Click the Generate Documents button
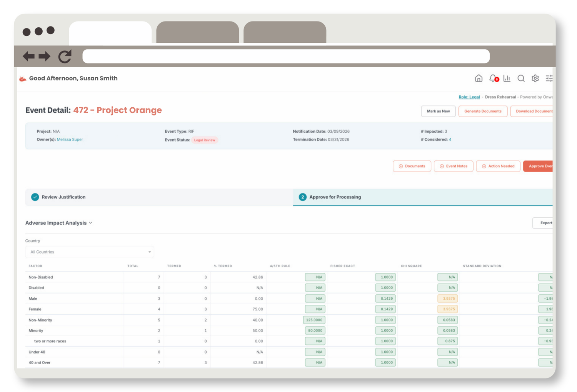577x392 pixels. tap(483, 111)
